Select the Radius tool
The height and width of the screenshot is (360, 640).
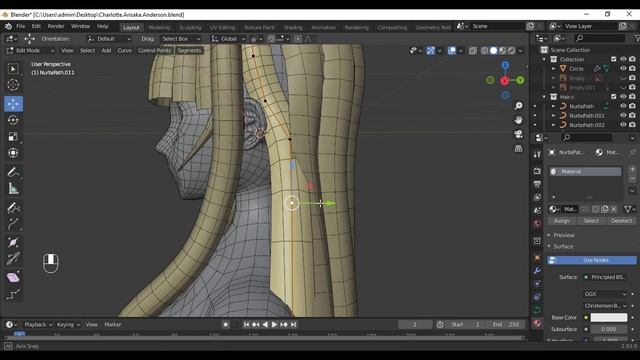13,242
